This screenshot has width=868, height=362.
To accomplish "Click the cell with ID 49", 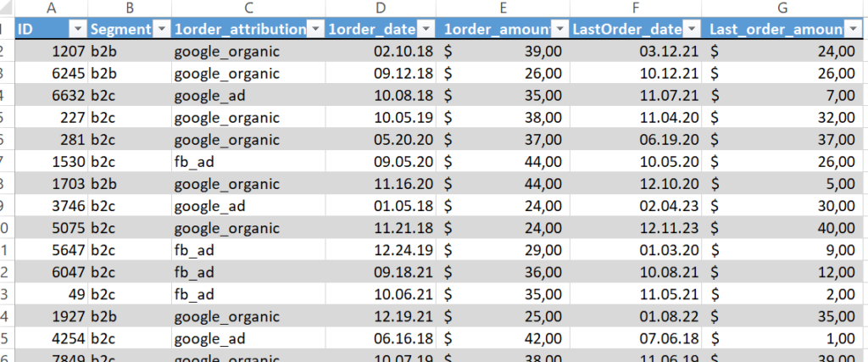I will 53,294.
